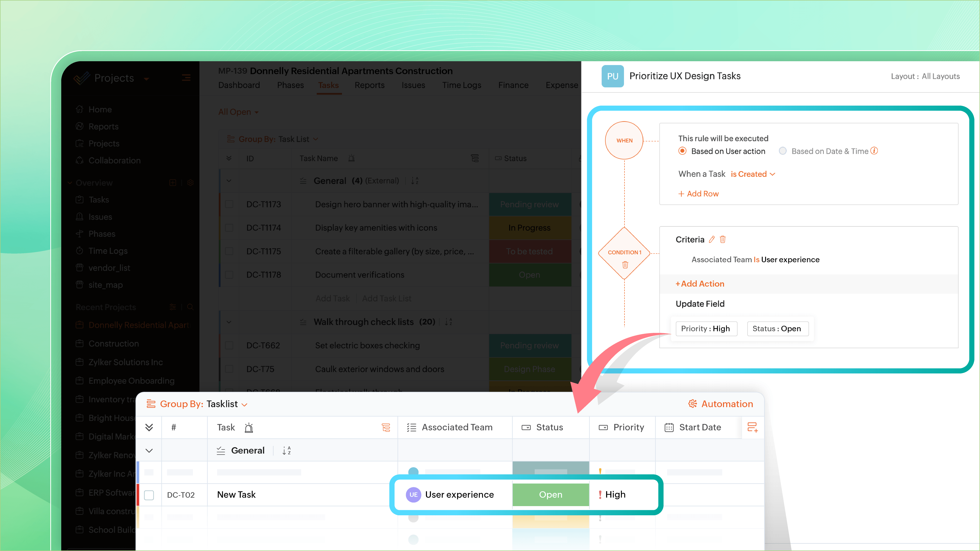Delete the Criteria using the trash icon
This screenshot has height=551, width=980.
point(723,240)
